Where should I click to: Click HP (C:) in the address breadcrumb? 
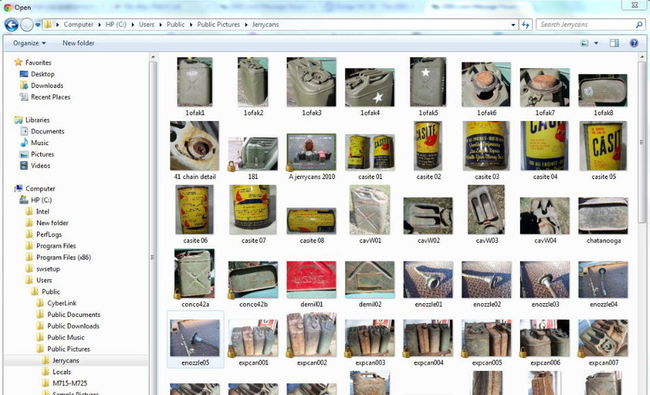(x=116, y=24)
